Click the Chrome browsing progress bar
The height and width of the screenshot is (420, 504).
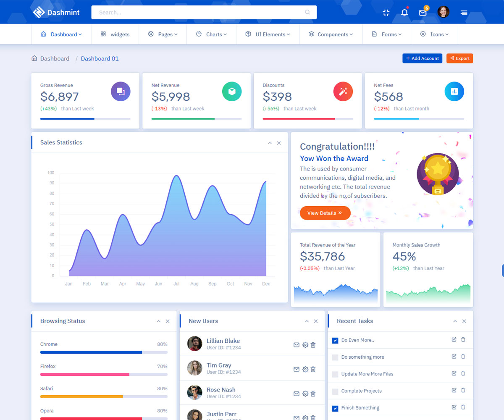104,352
